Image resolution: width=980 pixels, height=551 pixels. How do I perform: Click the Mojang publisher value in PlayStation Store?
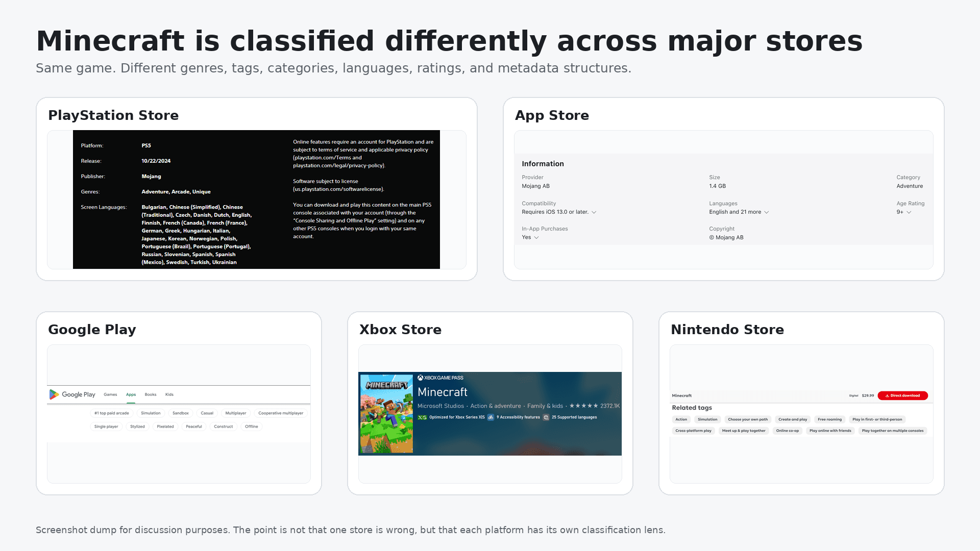(x=151, y=177)
